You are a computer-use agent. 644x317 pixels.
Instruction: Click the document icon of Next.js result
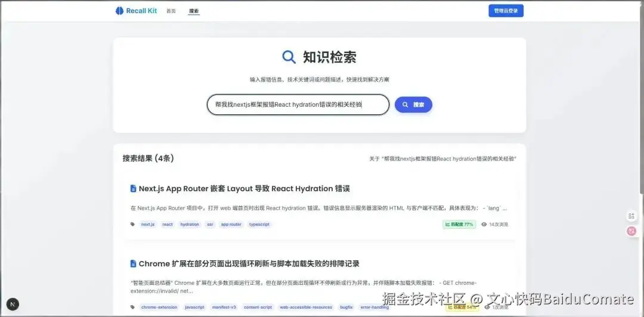point(133,188)
